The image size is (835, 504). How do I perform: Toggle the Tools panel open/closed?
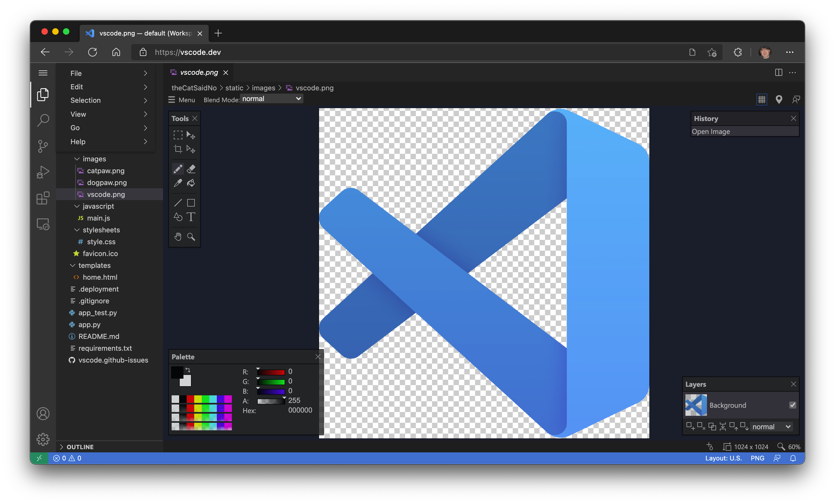pyautogui.click(x=195, y=119)
